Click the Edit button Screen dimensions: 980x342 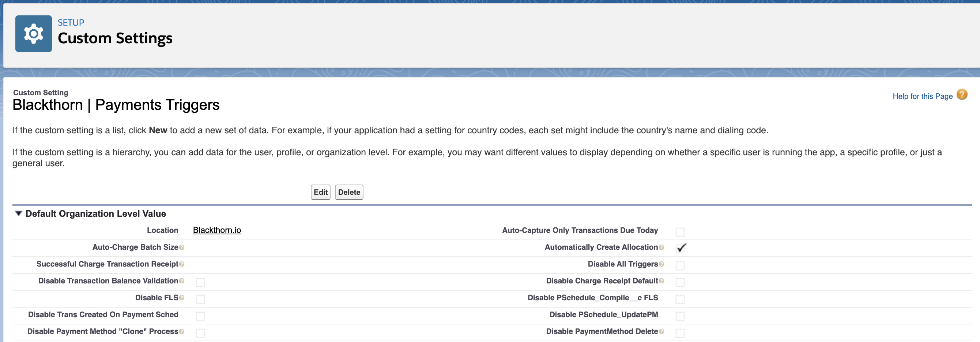320,192
